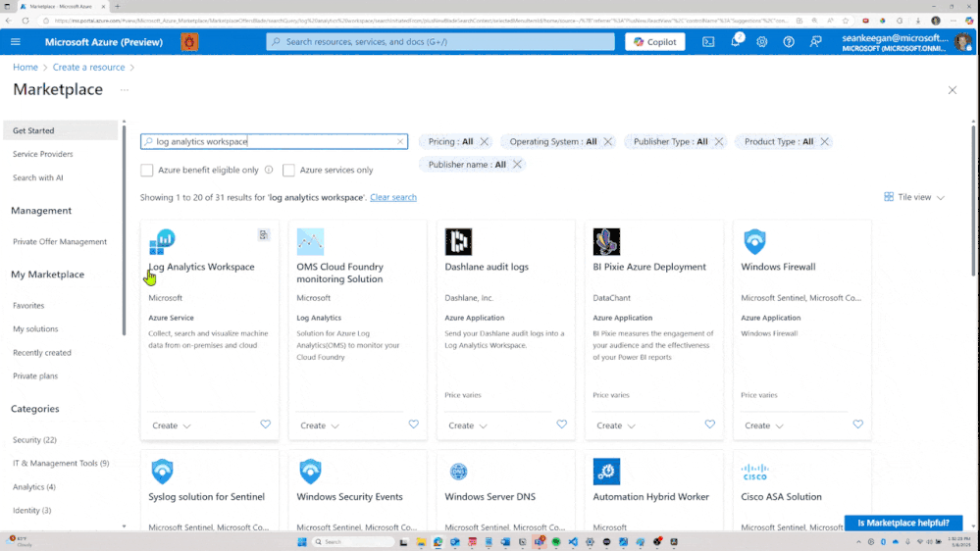980x551 pixels.
Task: Open the Windows Server DNS icon
Action: (459, 472)
